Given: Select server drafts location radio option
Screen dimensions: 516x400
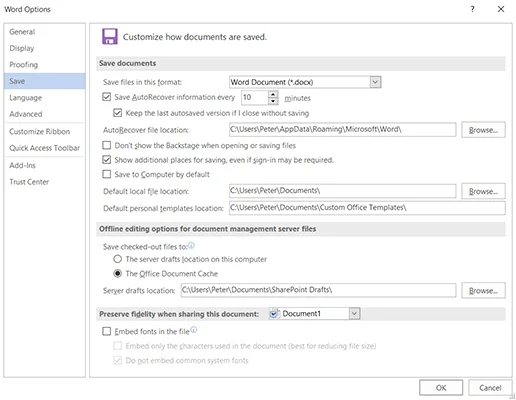Looking at the screenshot, I should click(117, 259).
